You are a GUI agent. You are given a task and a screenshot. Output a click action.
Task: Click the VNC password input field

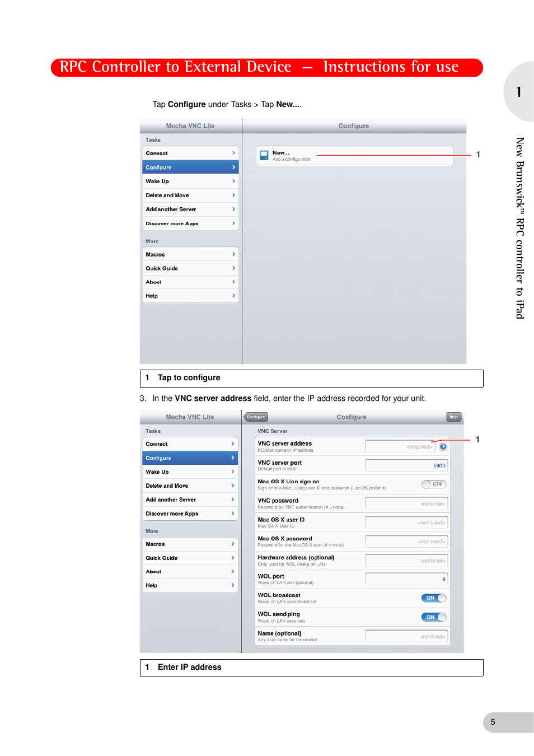click(x=406, y=503)
